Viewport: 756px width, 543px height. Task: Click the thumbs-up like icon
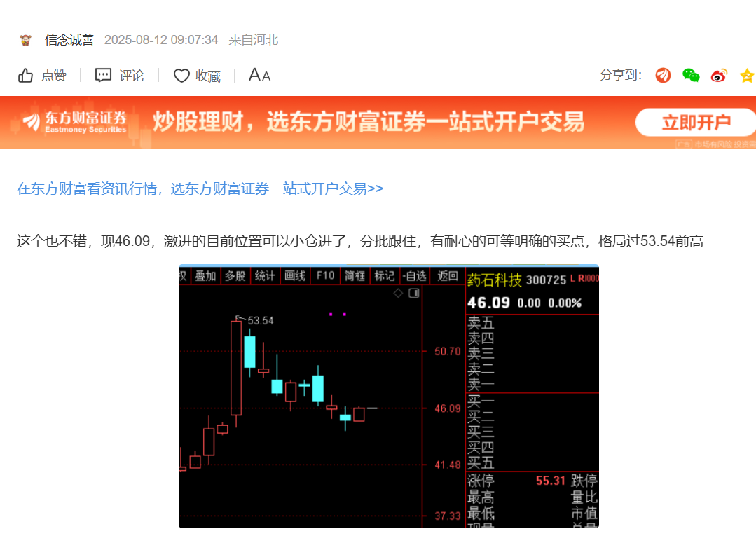25,76
